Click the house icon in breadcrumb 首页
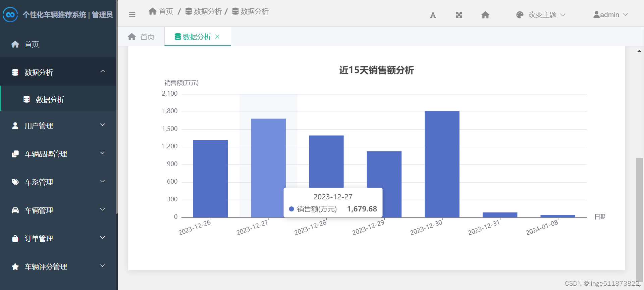The image size is (644, 290). pyautogui.click(x=153, y=11)
